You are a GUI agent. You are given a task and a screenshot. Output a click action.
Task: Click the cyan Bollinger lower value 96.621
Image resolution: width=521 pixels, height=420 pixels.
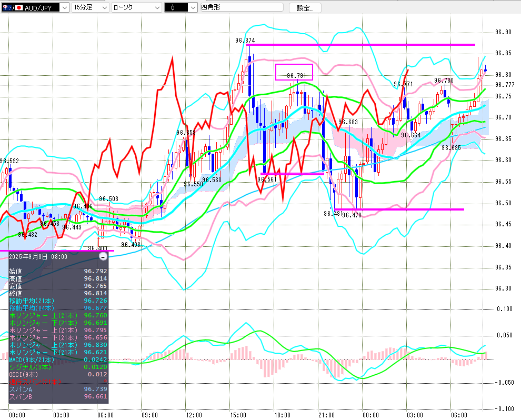point(95,352)
